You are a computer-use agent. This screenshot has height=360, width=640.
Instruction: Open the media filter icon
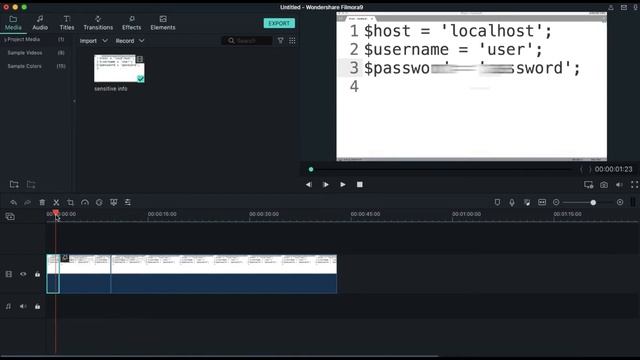point(280,40)
